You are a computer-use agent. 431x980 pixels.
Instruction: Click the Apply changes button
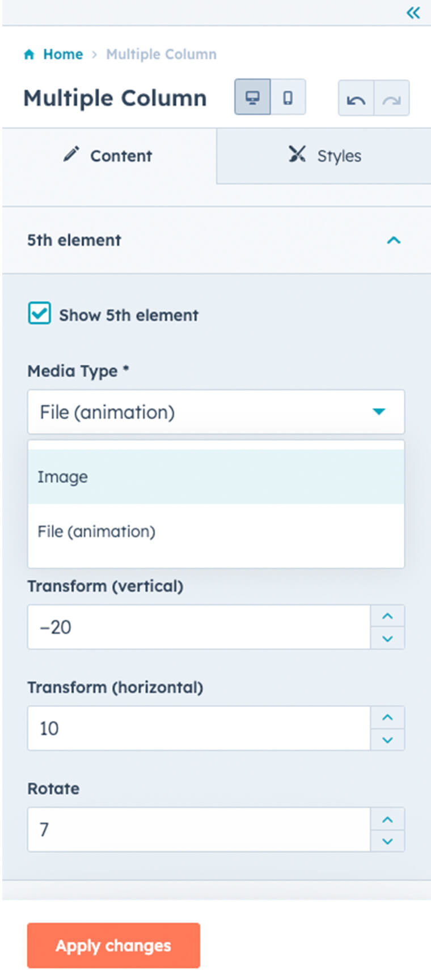click(x=113, y=945)
